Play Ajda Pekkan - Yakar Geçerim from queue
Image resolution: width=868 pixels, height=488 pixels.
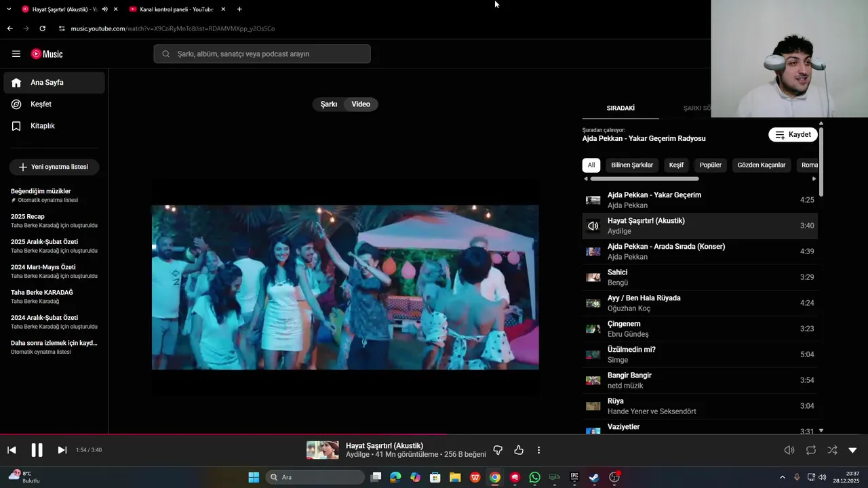[700, 200]
